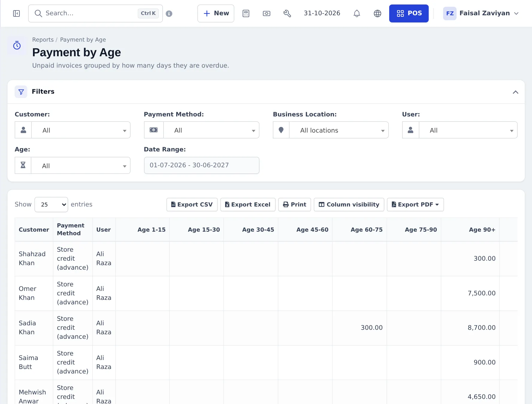Click the Age filter hourglass icon
This screenshot has height=404, width=532.
coord(23,165)
